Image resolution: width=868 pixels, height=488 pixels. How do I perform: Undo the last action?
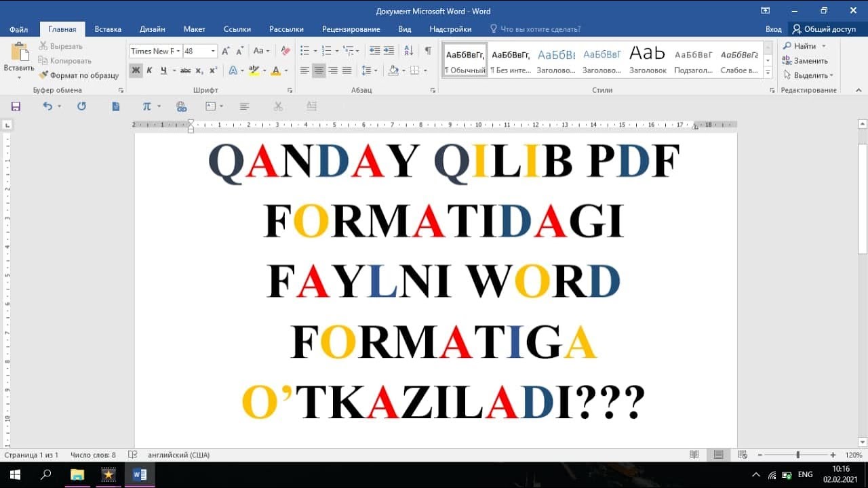47,106
